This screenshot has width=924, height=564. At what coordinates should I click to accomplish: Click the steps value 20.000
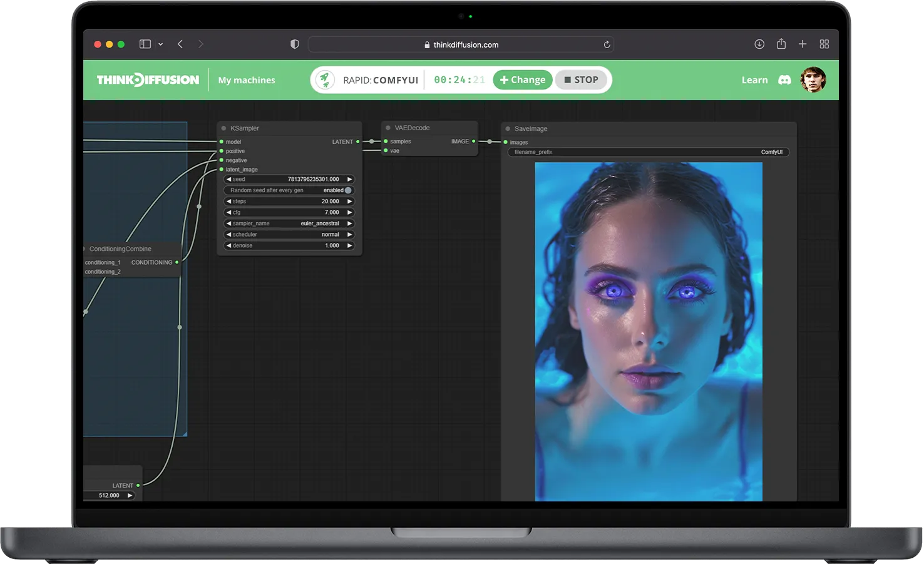(x=330, y=202)
